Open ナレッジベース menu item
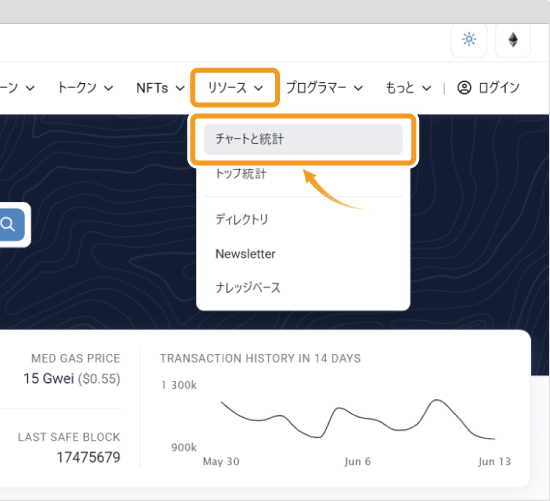Image resolution: width=550 pixels, height=501 pixels. [248, 288]
